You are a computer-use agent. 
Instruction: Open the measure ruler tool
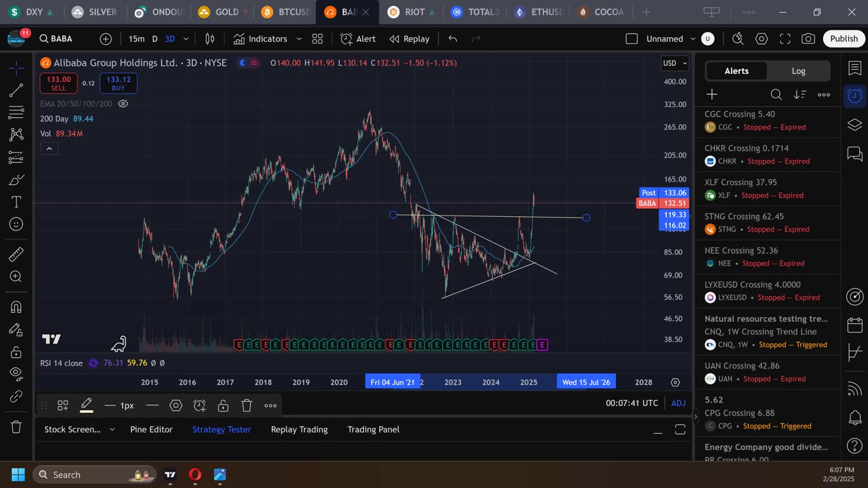point(16,254)
